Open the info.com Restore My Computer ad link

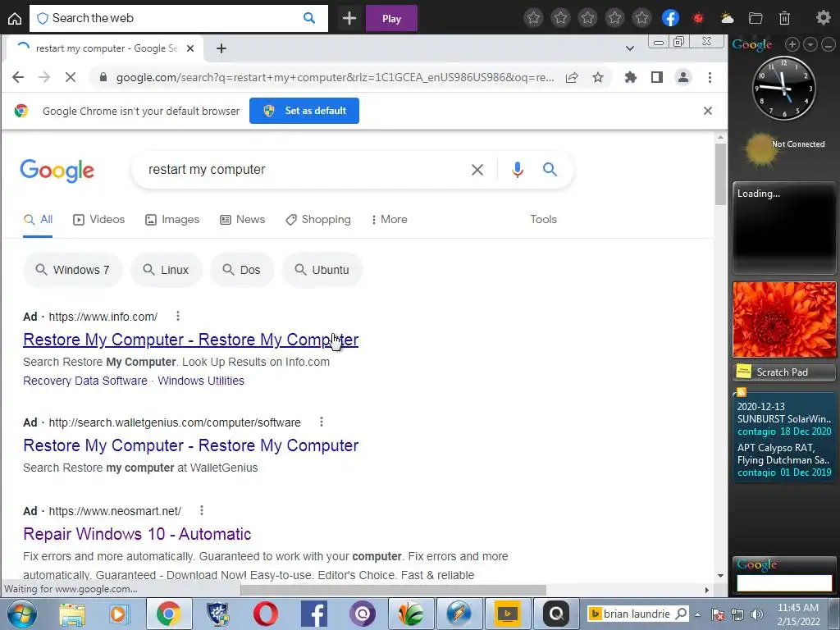coord(190,340)
